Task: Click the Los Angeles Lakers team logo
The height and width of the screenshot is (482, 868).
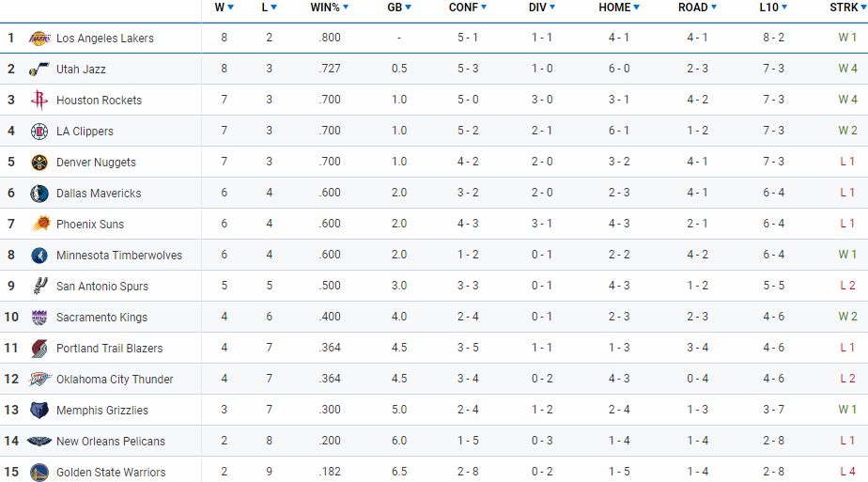Action: pyautogui.click(x=39, y=39)
